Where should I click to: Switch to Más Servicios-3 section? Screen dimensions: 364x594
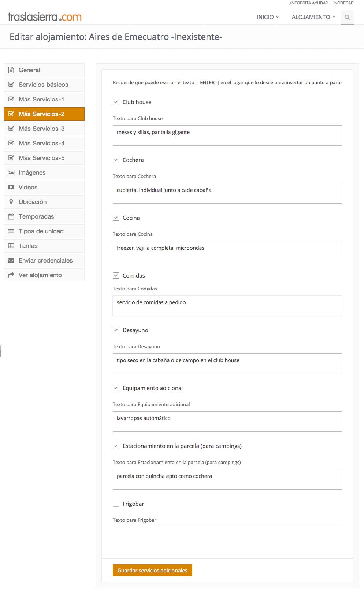pos(44,129)
